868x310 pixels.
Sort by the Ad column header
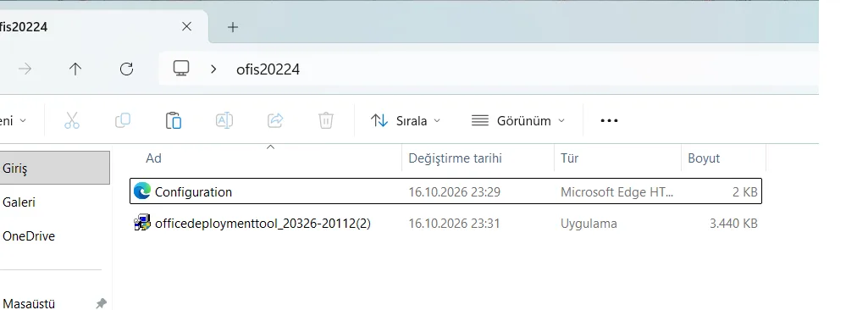coord(153,158)
